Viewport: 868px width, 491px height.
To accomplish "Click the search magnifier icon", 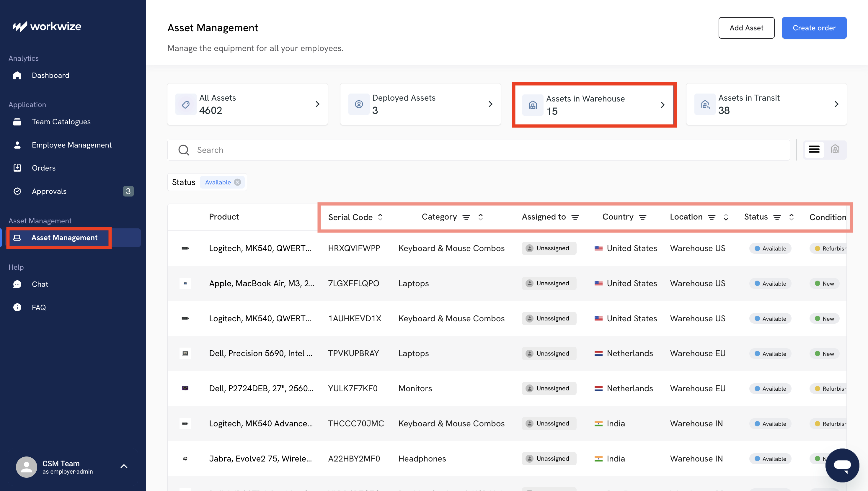I will tap(184, 150).
